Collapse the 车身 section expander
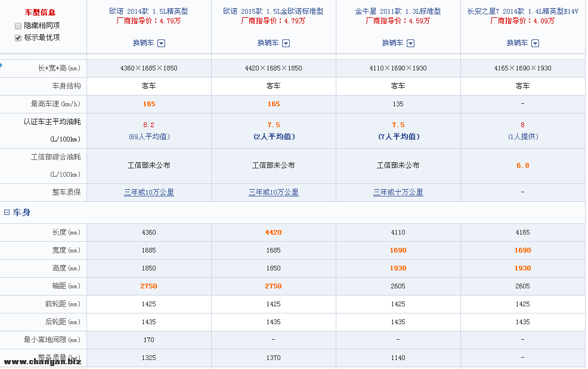 7,213
